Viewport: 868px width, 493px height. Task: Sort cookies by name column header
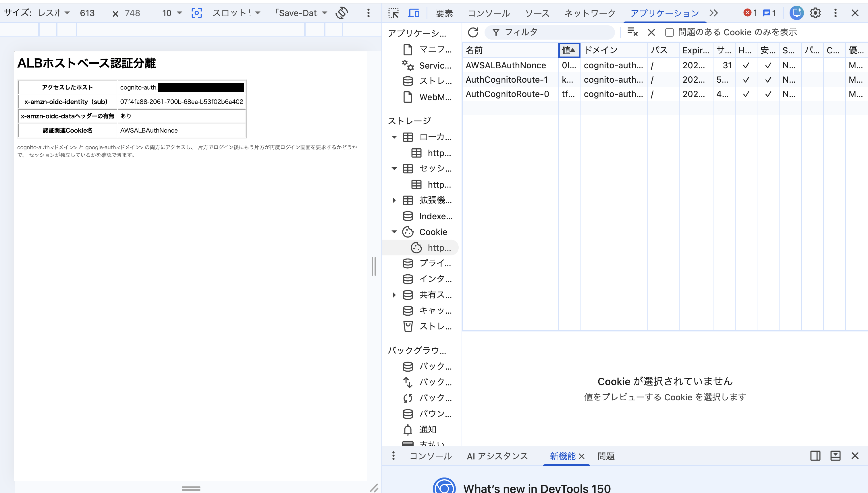tap(510, 50)
